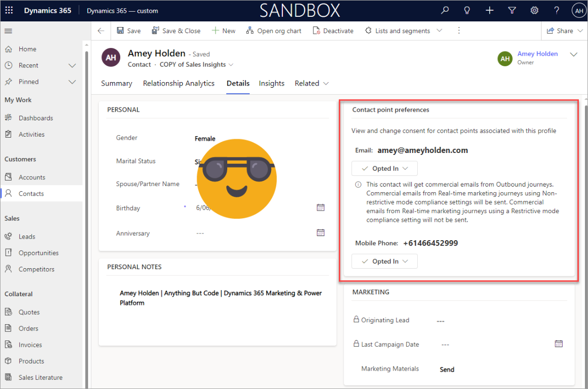588x389 pixels.
Task: Click Save & Close in command bar
Action: click(x=176, y=31)
